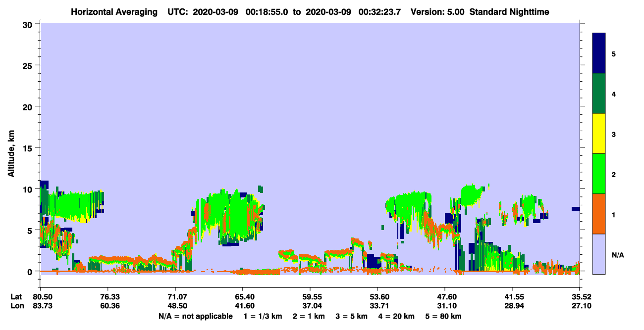Click the dark green colorbar segment for level 4
This screenshot has height=330, width=644.
(599, 94)
